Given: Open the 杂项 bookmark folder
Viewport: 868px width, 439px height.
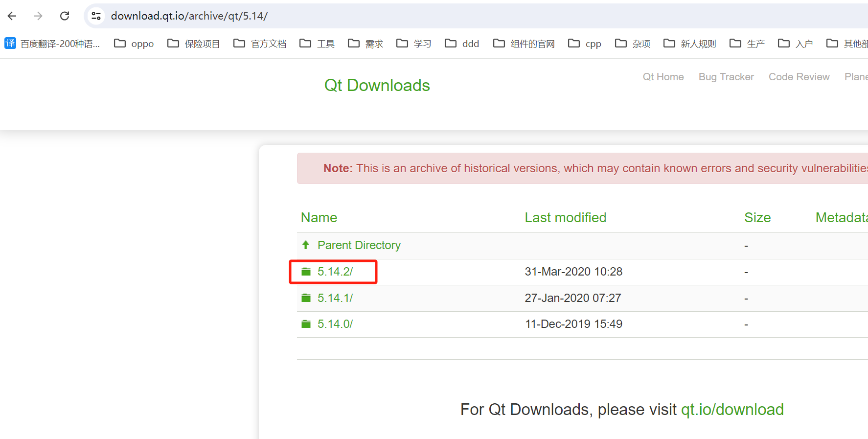Looking at the screenshot, I should [x=633, y=44].
